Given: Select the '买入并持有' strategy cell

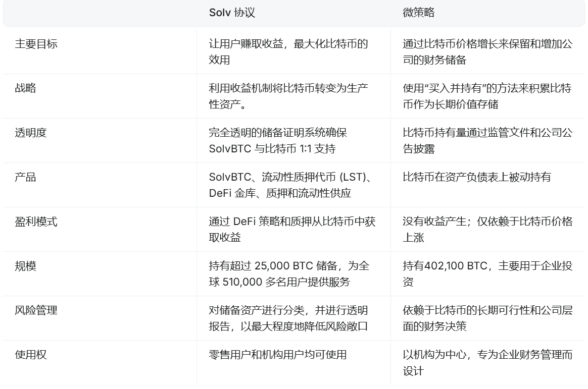Looking at the screenshot, I should [487, 96].
